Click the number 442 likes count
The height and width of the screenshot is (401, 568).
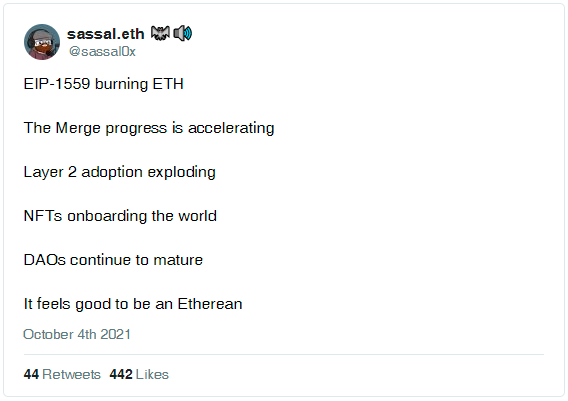(121, 375)
